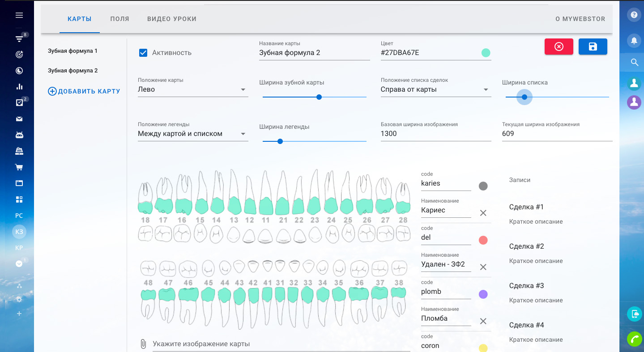Click the Базовая ширина изображения field

point(435,134)
